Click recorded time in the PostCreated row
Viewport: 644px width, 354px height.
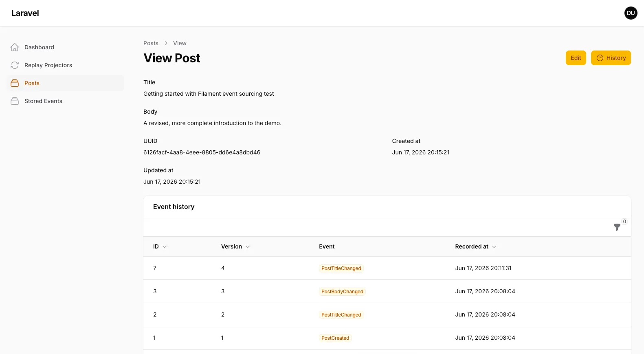tap(485, 338)
